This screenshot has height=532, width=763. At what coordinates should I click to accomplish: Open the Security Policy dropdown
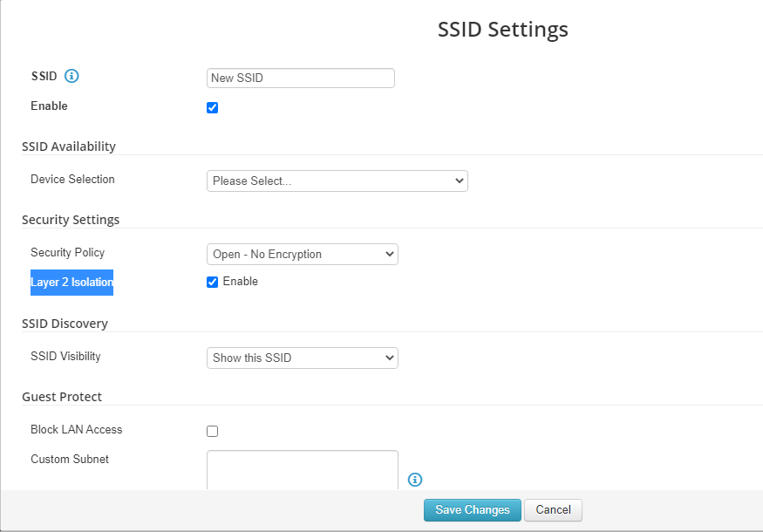tap(302, 254)
